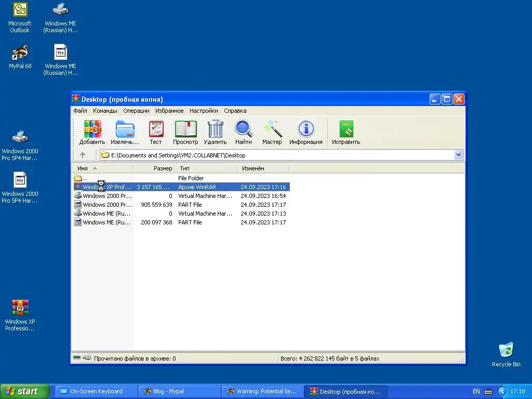Open the address path dropdown
532x399 pixels.
(458, 155)
